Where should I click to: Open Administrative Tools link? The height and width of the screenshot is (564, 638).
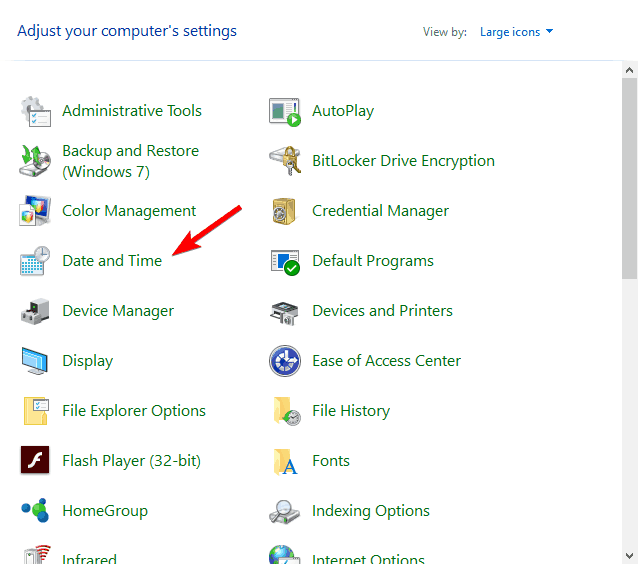(132, 111)
